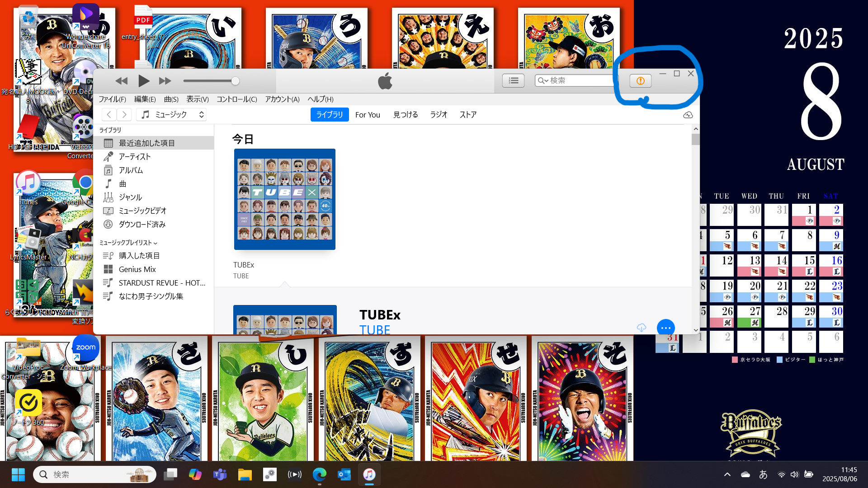Open Microsoft Edge from the taskbar
This screenshot has width=868, height=488.
tap(319, 474)
